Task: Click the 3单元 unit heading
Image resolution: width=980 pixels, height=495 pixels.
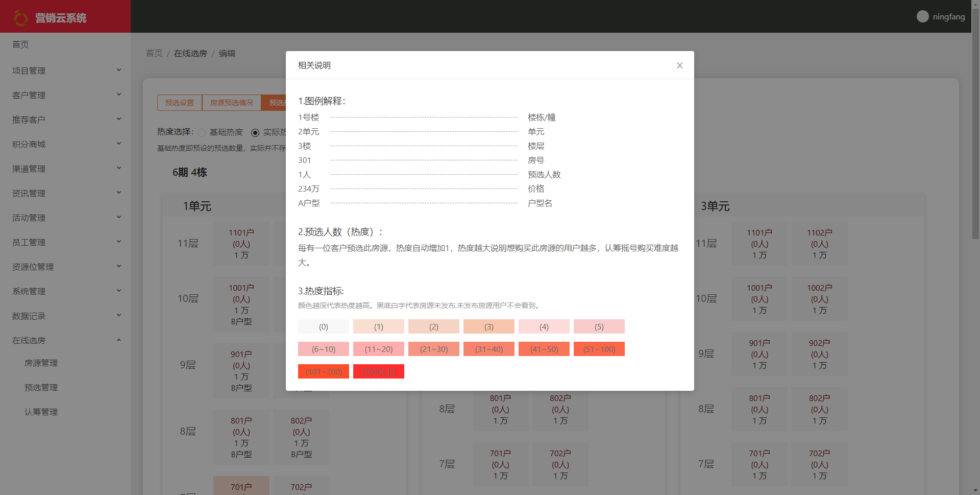Action: coord(715,206)
